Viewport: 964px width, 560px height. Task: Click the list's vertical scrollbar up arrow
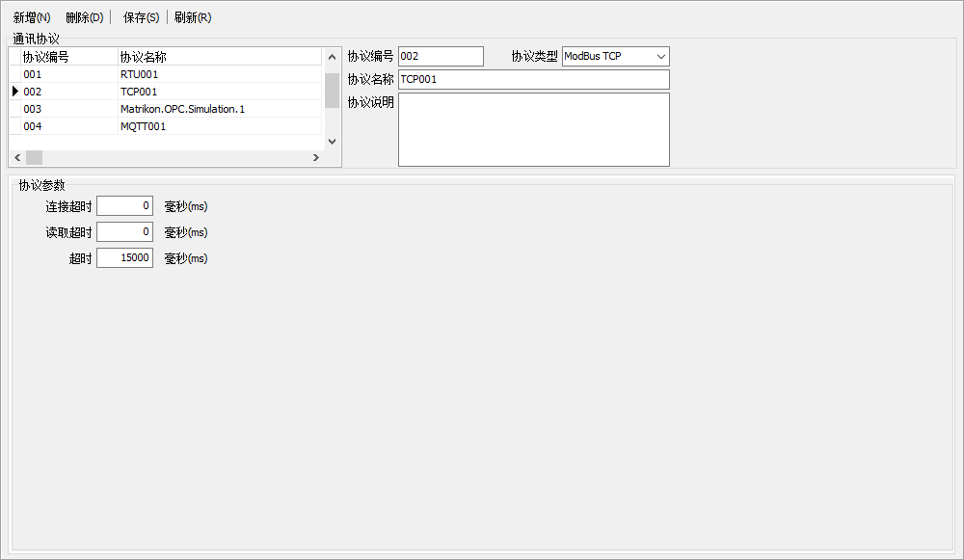click(x=332, y=57)
